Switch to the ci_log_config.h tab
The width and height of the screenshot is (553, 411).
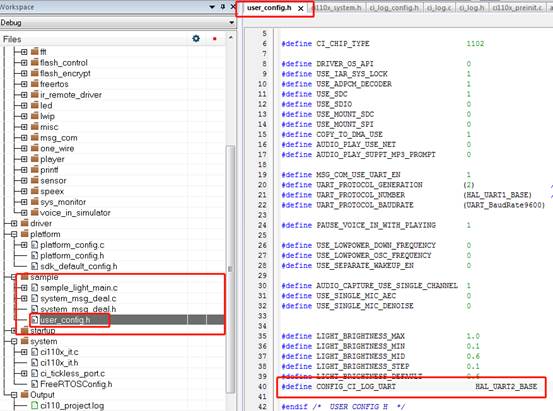click(394, 7)
